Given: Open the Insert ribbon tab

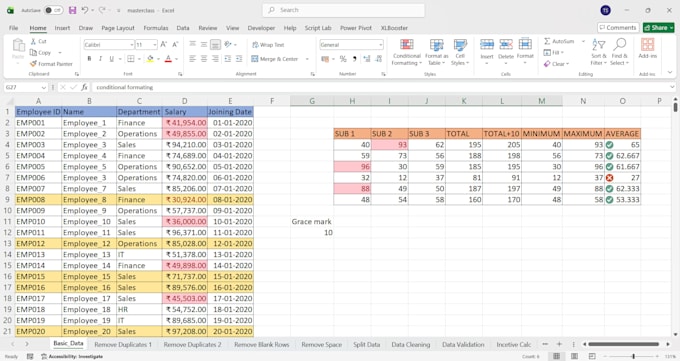Looking at the screenshot, I should click(62, 28).
